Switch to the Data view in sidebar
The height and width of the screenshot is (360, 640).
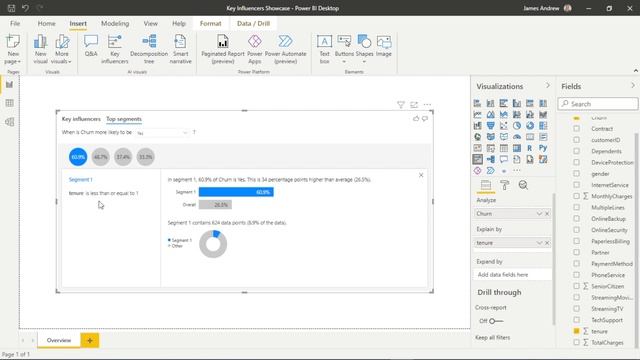pos(9,103)
